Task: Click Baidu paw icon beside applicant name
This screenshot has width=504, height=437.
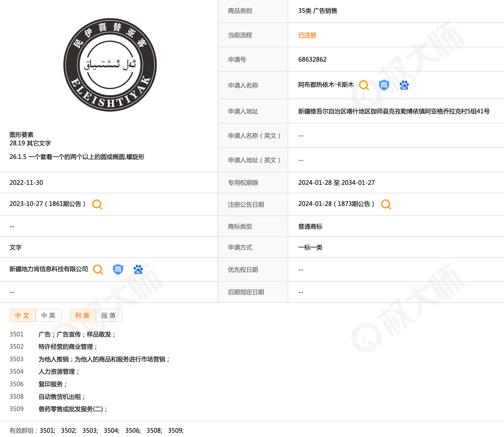Action: pyautogui.click(x=404, y=85)
